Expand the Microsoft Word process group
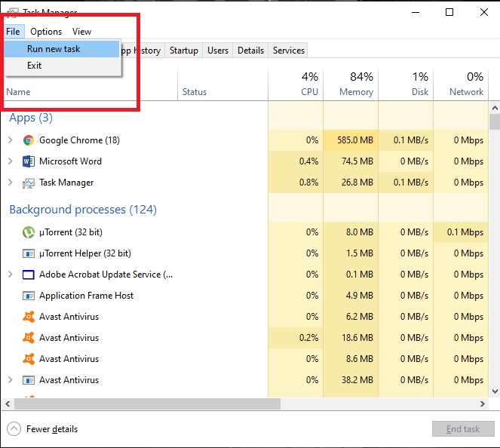 point(11,161)
